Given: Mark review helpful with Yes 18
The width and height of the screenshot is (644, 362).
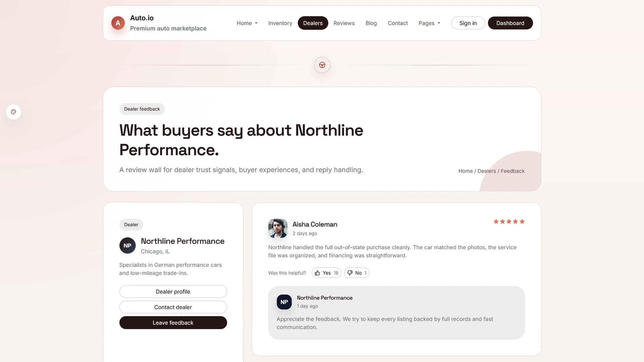Looking at the screenshot, I should tap(326, 273).
